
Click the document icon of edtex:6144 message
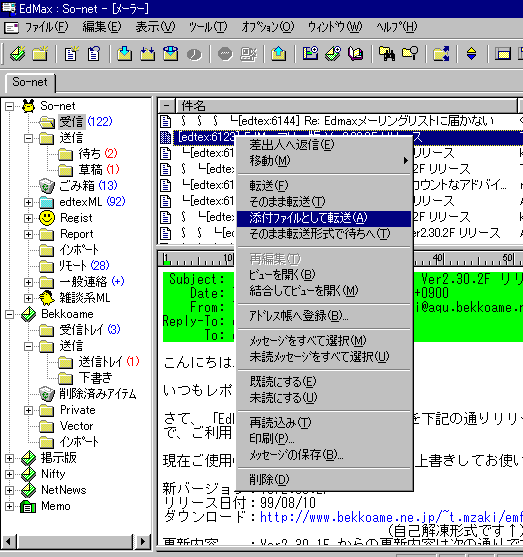pos(165,121)
